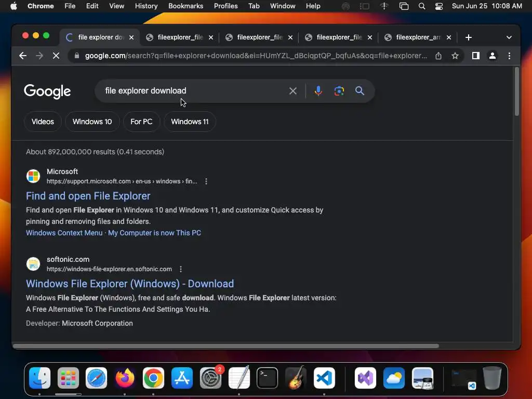Close the 'file explorer download' tab
This screenshot has height=399, width=532.
pos(131,37)
